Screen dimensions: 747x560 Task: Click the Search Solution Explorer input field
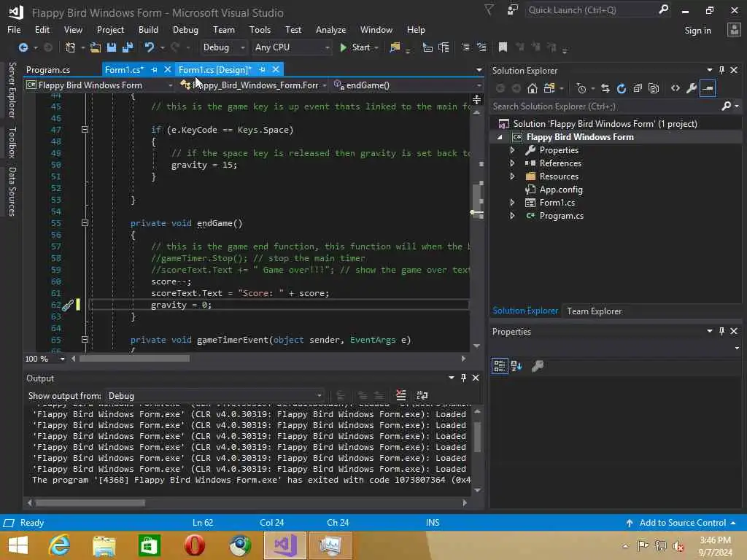pyautogui.click(x=605, y=106)
